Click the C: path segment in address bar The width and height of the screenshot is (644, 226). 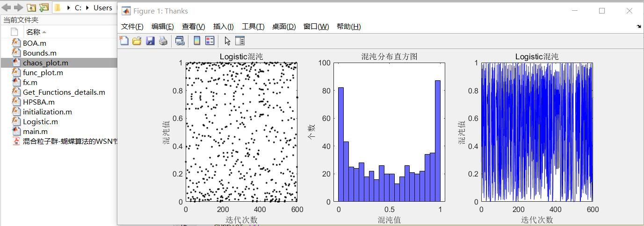(x=78, y=7)
